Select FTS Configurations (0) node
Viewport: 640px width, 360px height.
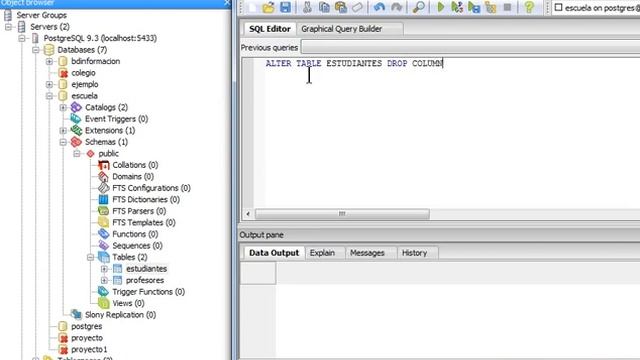click(x=151, y=188)
